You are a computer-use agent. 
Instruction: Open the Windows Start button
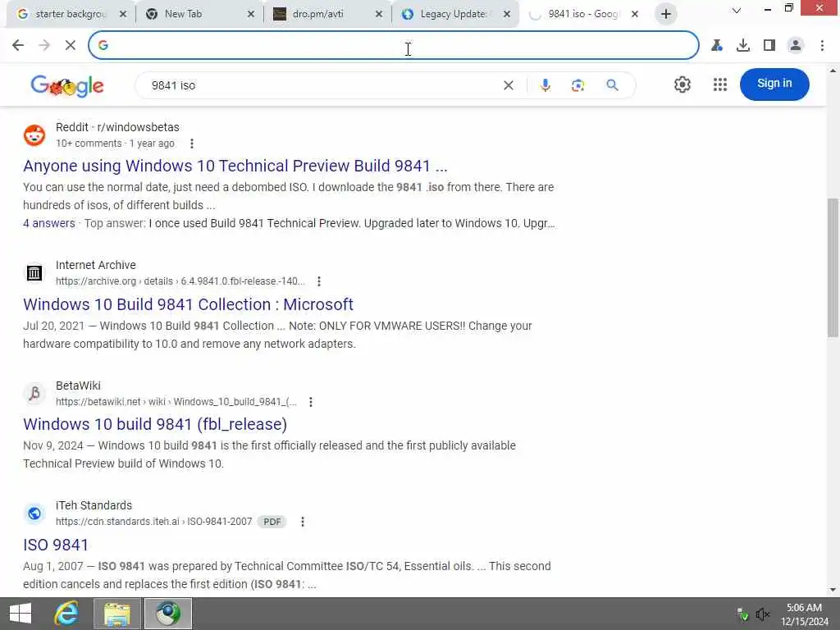pyautogui.click(x=21, y=614)
